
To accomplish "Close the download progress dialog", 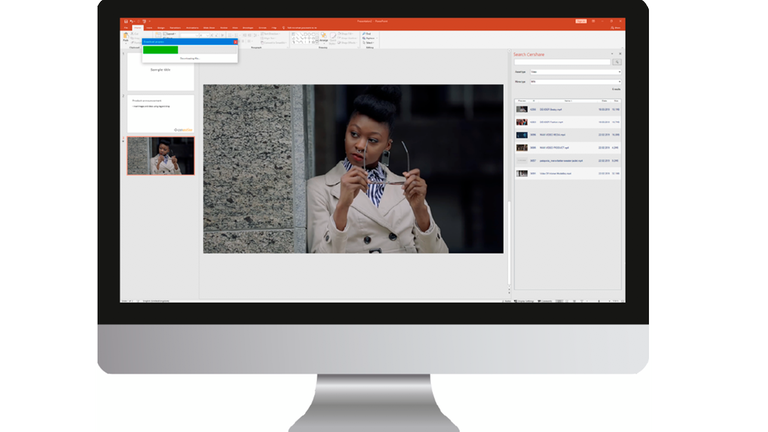I will [x=235, y=42].
